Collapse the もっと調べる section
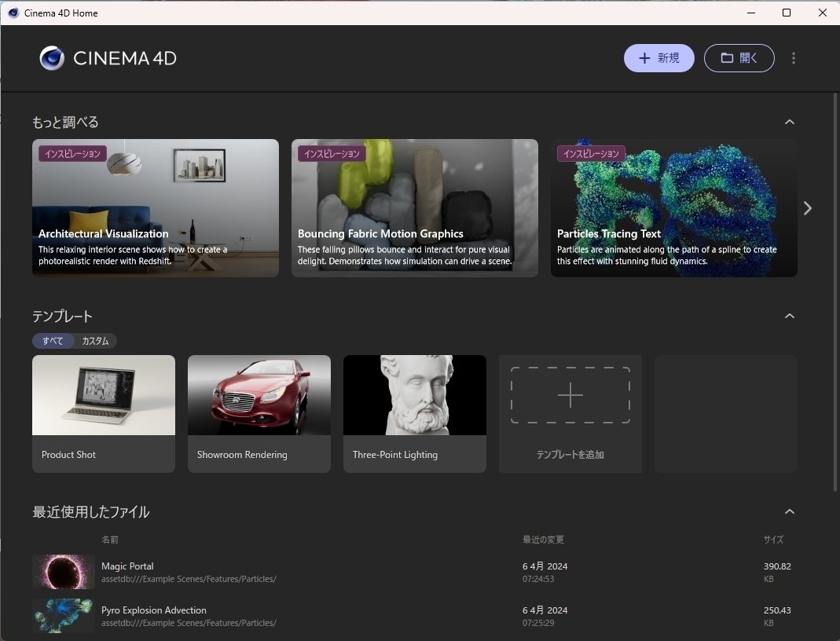Screen dimensions: 840x641 tap(789, 122)
